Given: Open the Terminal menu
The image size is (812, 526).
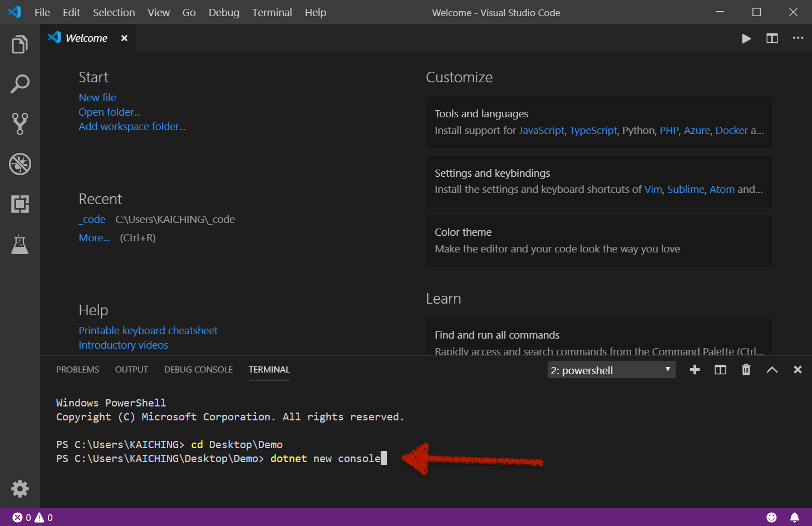Looking at the screenshot, I should (272, 12).
